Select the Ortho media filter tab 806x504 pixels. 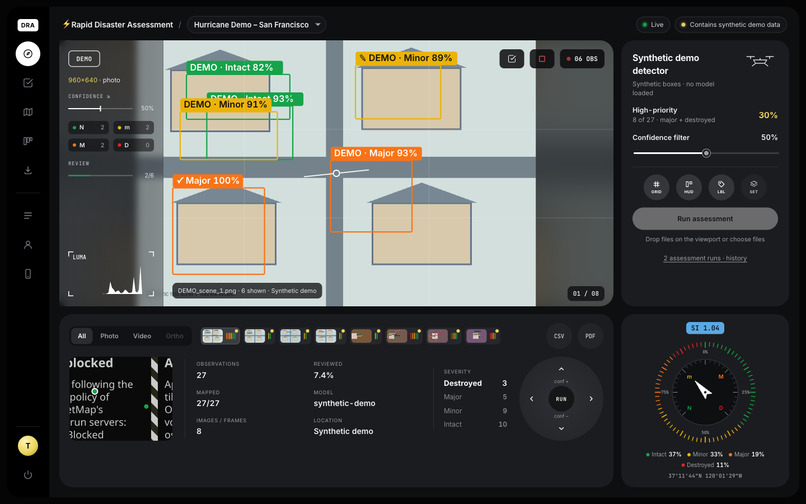click(x=174, y=336)
